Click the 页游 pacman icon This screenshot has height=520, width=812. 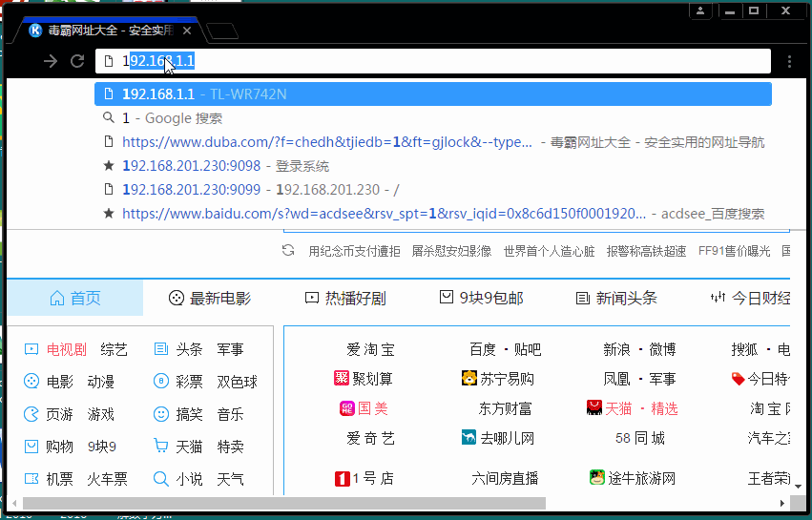tap(31, 414)
